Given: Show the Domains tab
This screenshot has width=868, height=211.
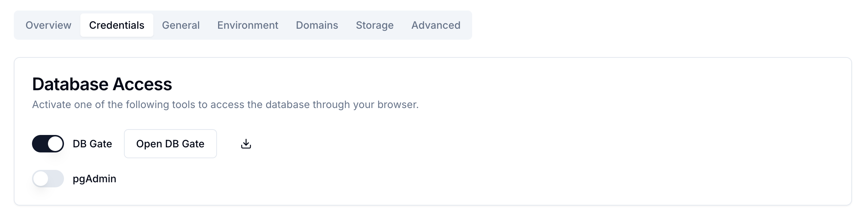Looking at the screenshot, I should 317,25.
